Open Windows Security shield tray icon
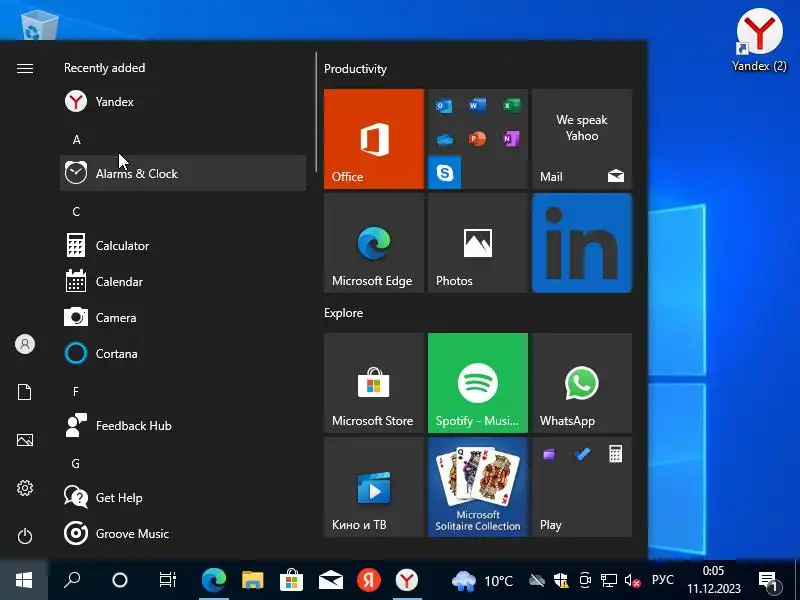800x600 pixels. [x=561, y=581]
